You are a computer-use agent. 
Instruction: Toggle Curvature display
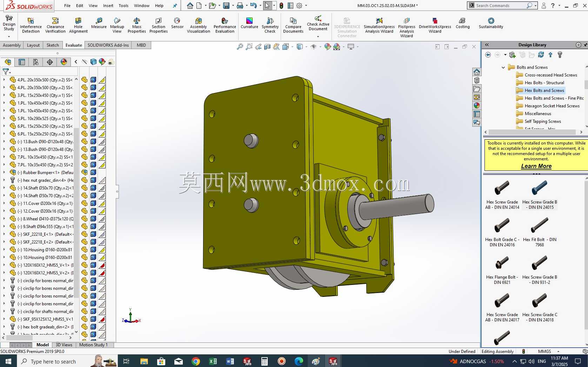pos(249,23)
